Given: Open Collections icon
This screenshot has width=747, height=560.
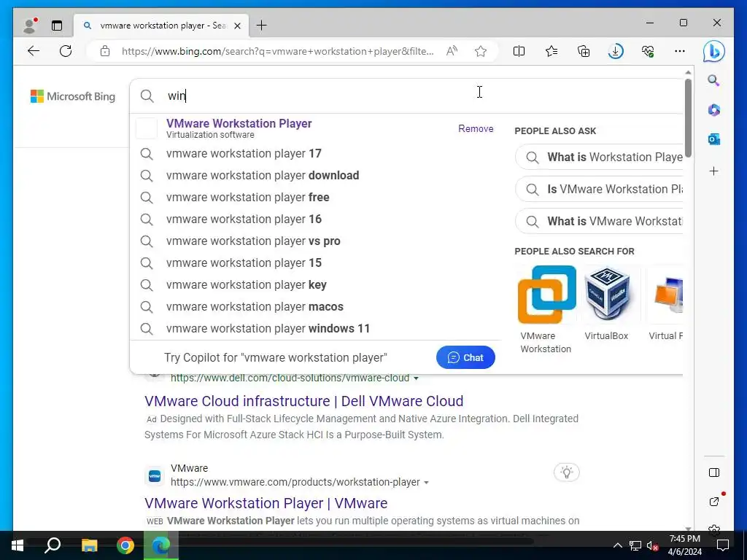Looking at the screenshot, I should (584, 51).
